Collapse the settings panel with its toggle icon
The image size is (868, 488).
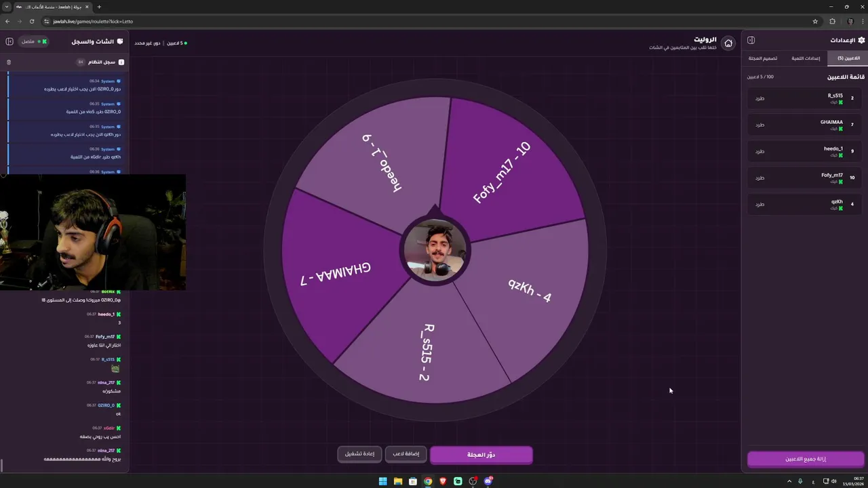[751, 40]
